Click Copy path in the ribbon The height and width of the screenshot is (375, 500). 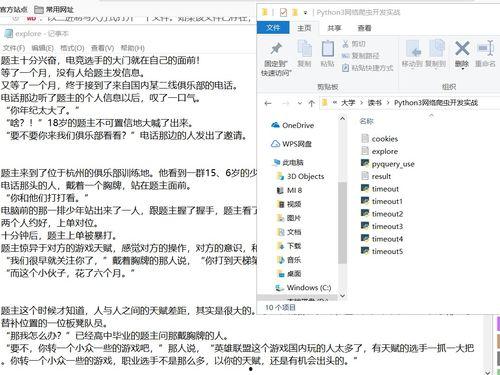pos(360,56)
